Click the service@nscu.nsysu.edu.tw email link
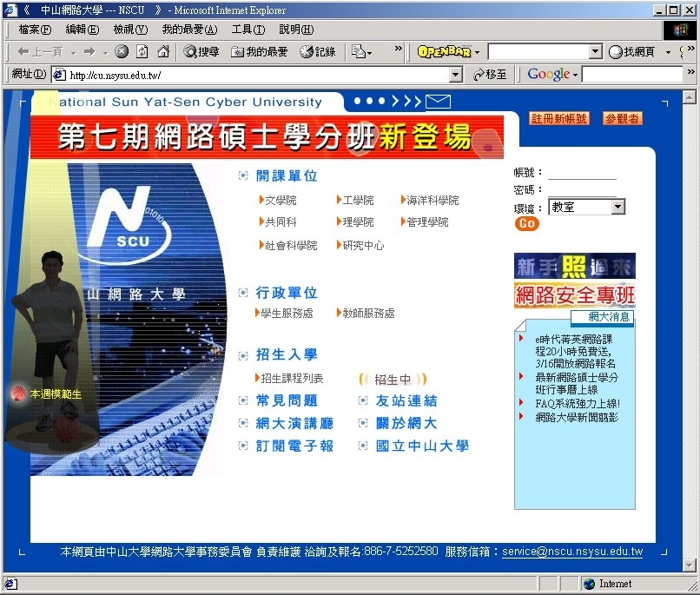 click(x=572, y=552)
